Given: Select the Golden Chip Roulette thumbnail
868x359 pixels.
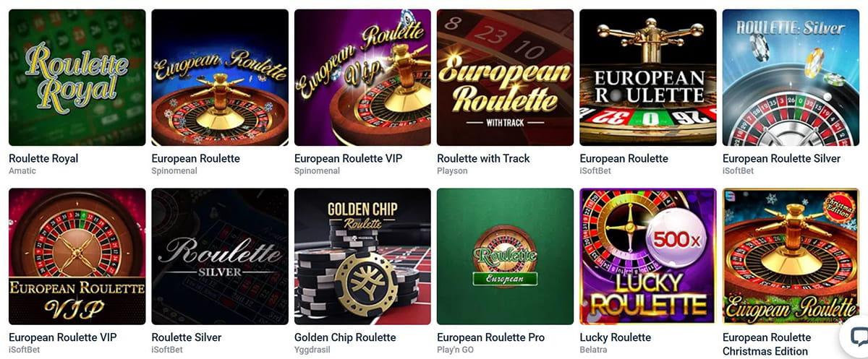Looking at the screenshot, I should pyautogui.click(x=362, y=256).
